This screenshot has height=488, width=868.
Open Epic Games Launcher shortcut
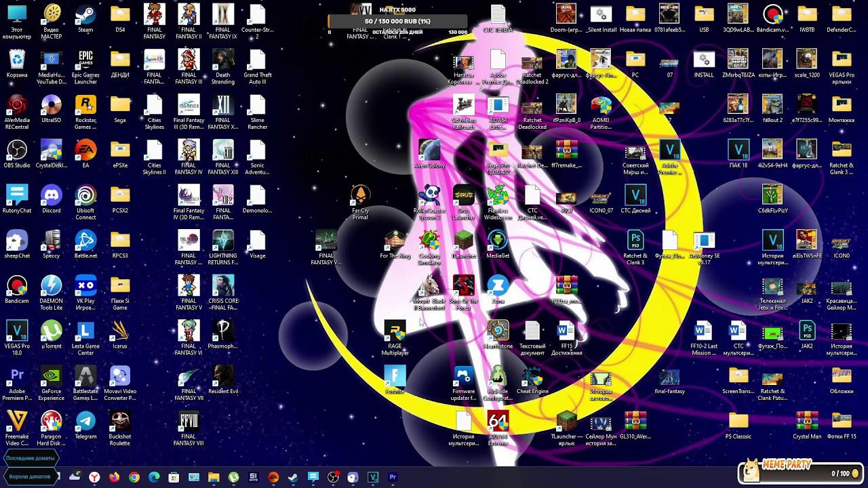point(85,66)
